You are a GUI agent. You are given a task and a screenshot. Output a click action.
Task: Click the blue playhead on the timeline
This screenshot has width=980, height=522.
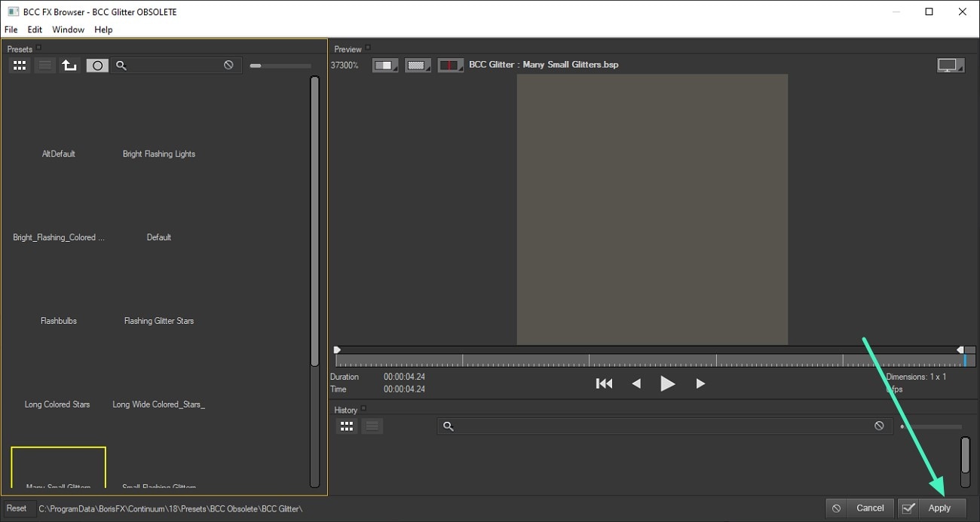[965, 361]
